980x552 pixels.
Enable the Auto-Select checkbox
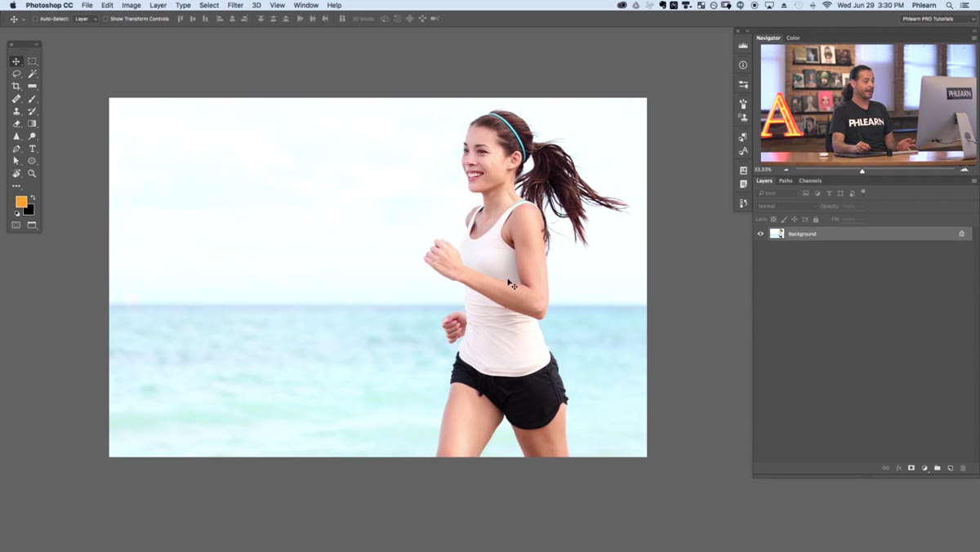(x=35, y=19)
